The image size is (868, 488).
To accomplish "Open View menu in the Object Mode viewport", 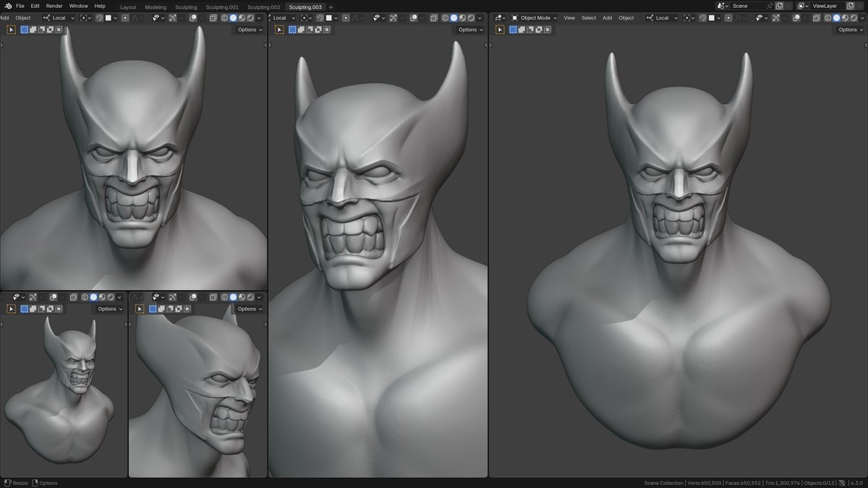I will [x=569, y=18].
